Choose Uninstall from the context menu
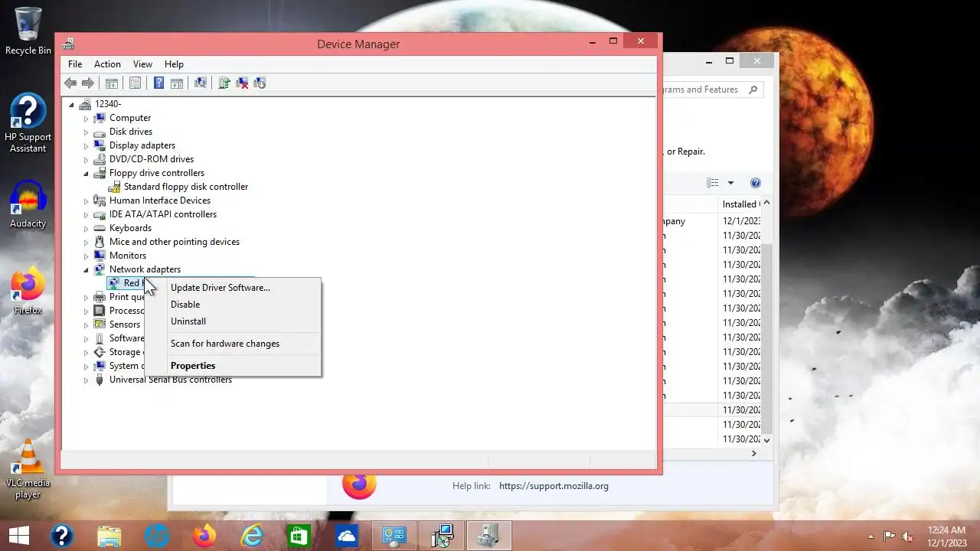Image resolution: width=980 pixels, height=551 pixels. point(233,321)
